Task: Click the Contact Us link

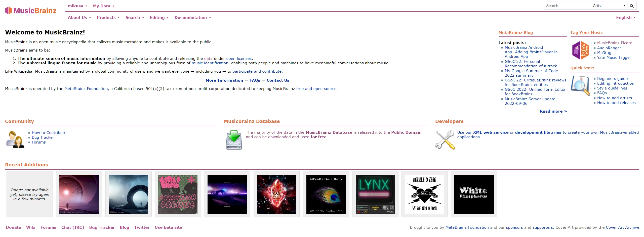Action: click(278, 80)
